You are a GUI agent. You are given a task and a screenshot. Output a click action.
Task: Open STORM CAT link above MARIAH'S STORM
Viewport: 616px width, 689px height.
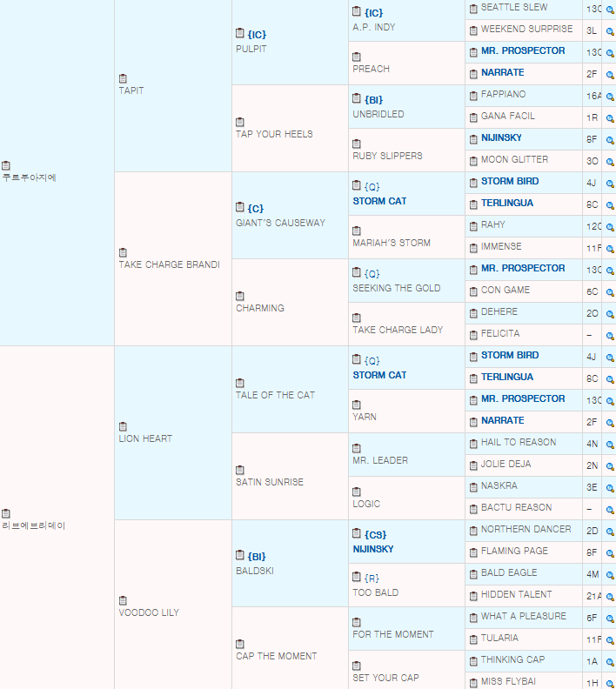[379, 201]
